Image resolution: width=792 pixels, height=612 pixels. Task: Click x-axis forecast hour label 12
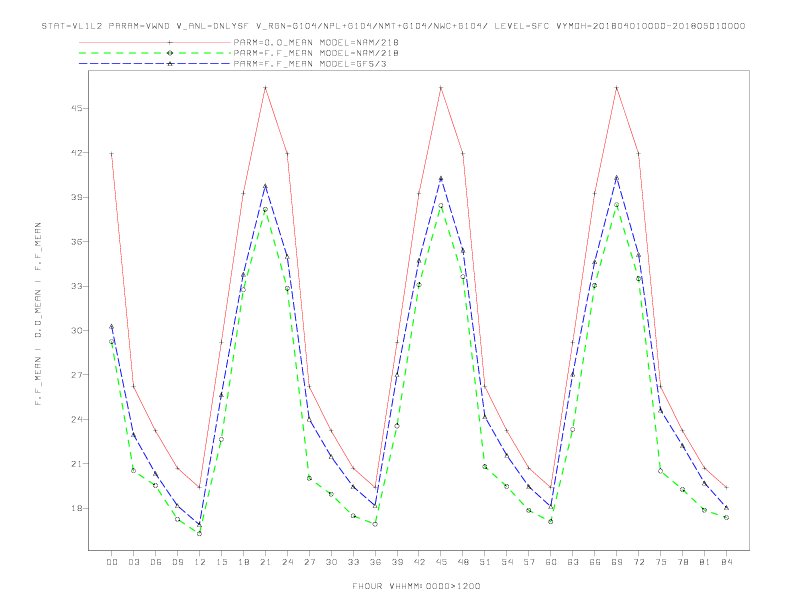click(200, 562)
